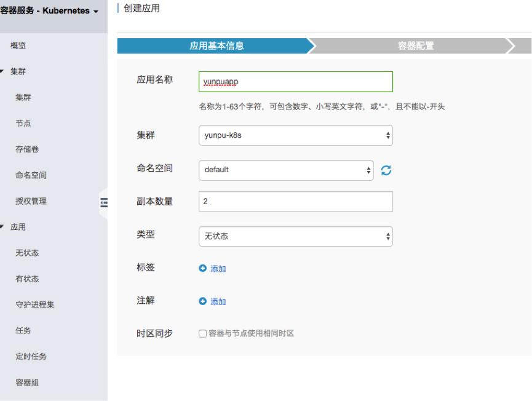Open 守护进程集 in the sidebar

pos(34,304)
